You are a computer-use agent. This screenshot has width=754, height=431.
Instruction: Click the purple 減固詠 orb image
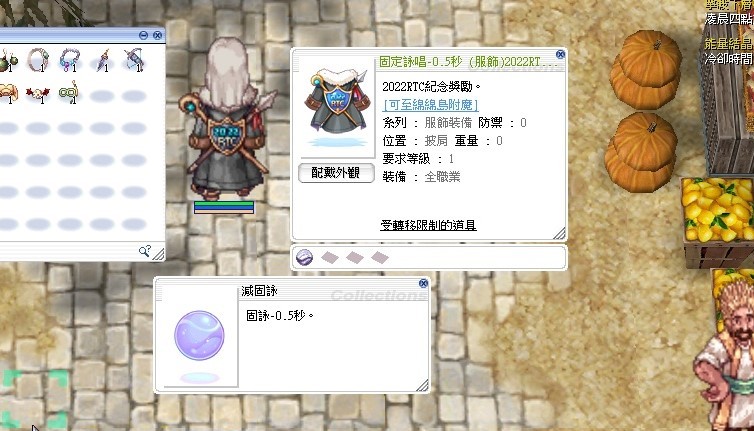[x=199, y=336]
